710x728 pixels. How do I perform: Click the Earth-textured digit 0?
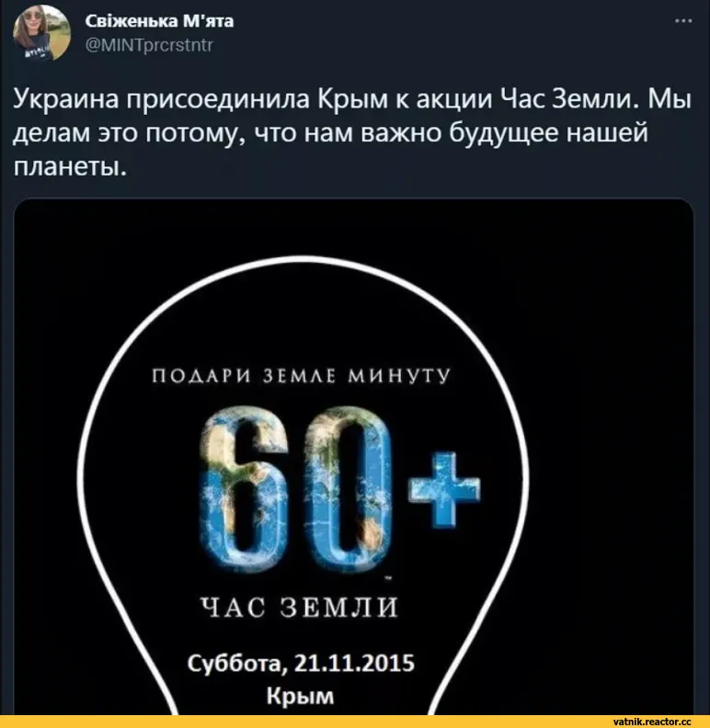345,487
